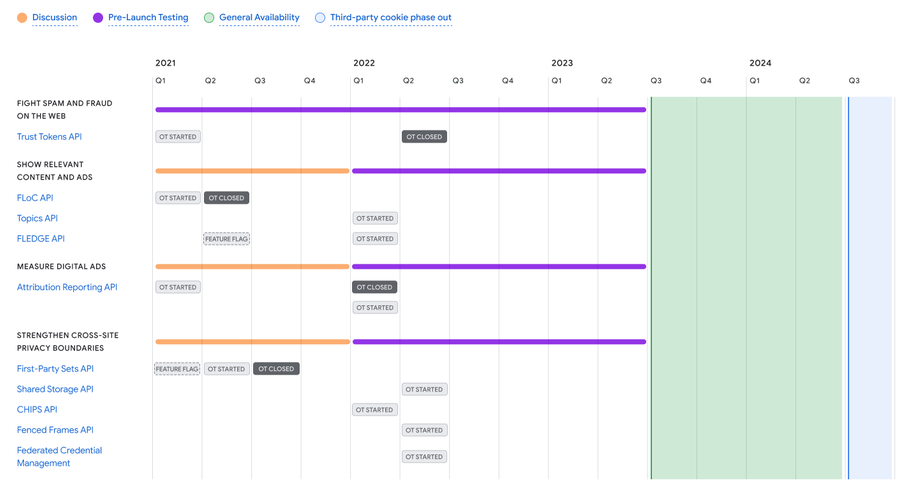Click the blue Third-party cookie phase out circle
Image resolution: width=907 pixels, height=485 pixels.
(x=320, y=18)
